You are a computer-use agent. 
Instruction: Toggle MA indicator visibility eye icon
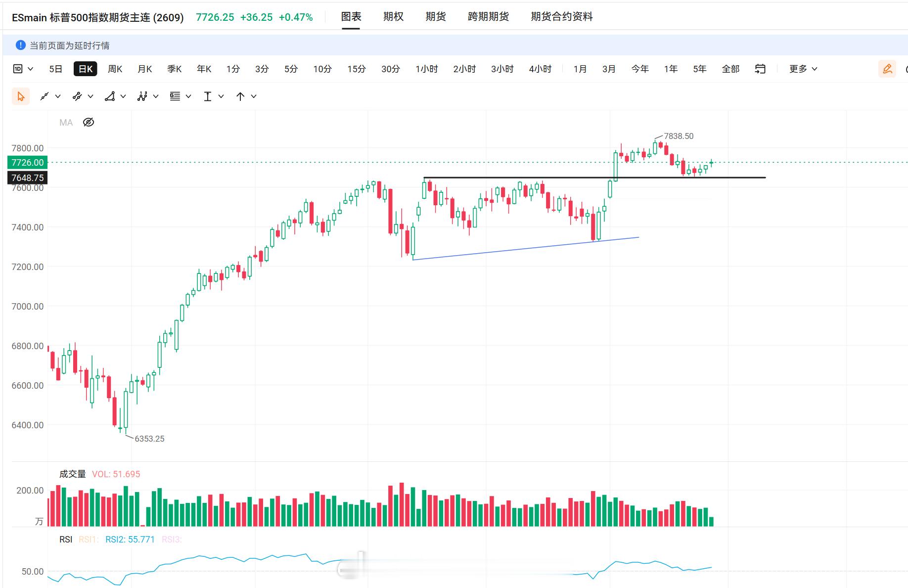(x=89, y=122)
